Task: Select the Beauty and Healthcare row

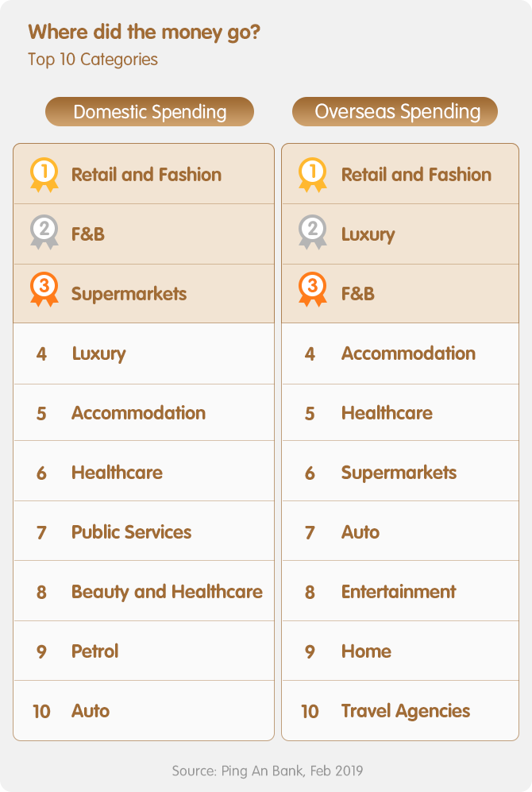Action: [x=144, y=591]
